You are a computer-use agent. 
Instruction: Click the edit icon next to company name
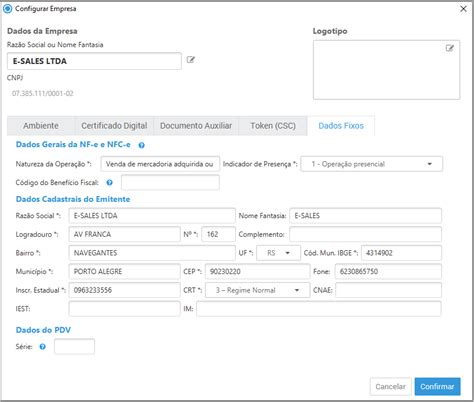(x=190, y=60)
